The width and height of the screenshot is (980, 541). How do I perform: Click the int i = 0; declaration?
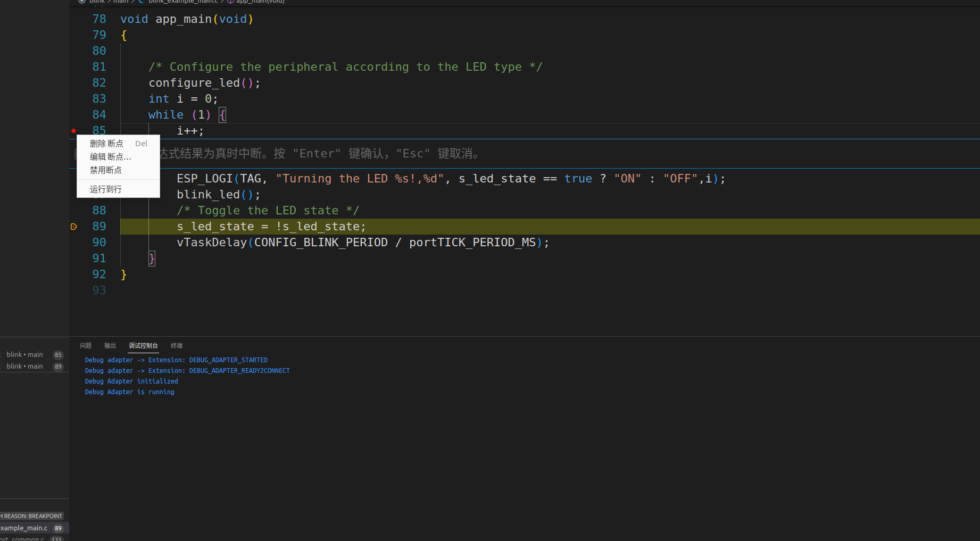click(x=183, y=99)
